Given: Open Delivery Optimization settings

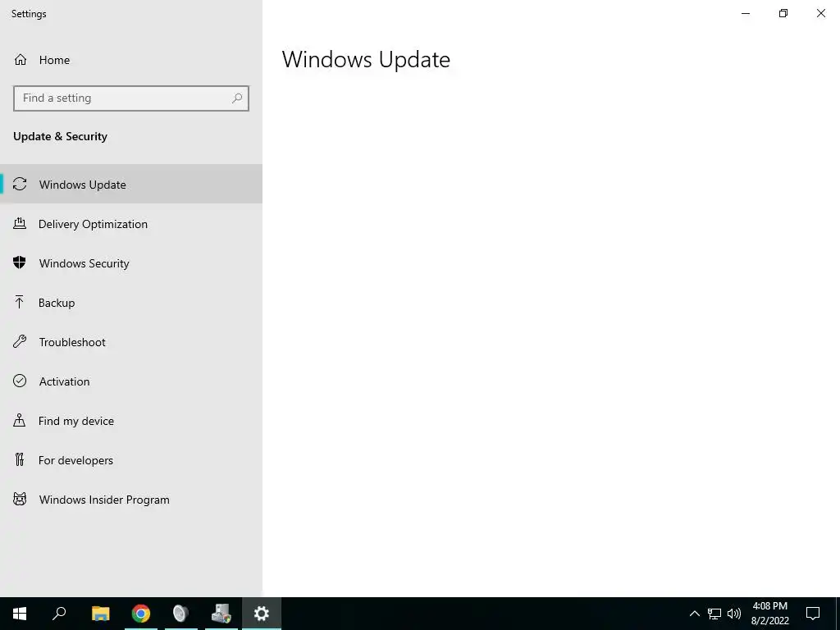Looking at the screenshot, I should click(131, 224).
